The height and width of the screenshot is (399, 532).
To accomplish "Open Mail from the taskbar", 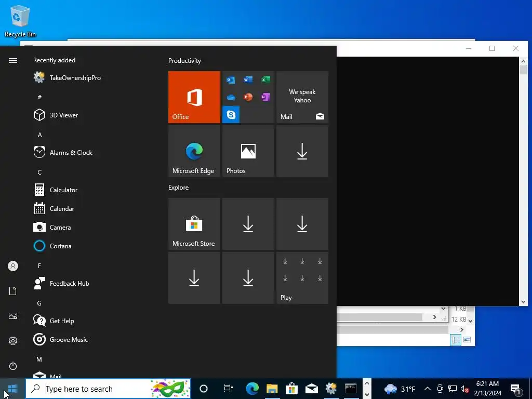I will coord(311,389).
